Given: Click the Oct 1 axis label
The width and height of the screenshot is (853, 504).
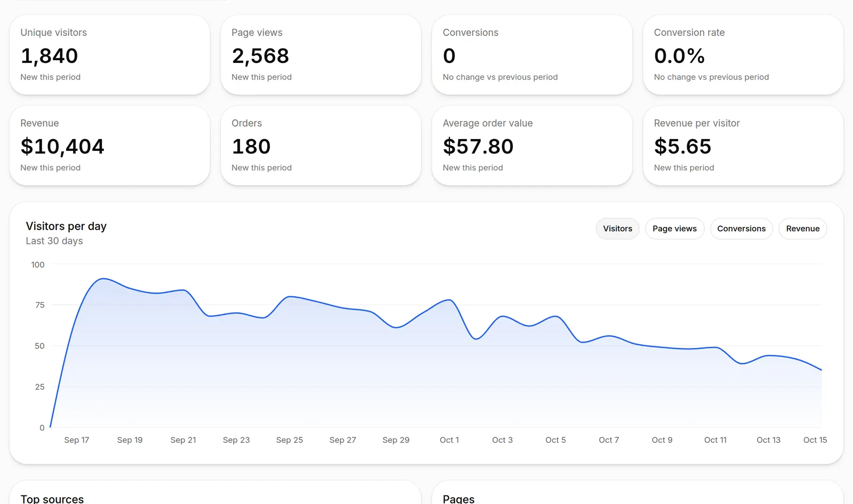Looking at the screenshot, I should [x=449, y=440].
